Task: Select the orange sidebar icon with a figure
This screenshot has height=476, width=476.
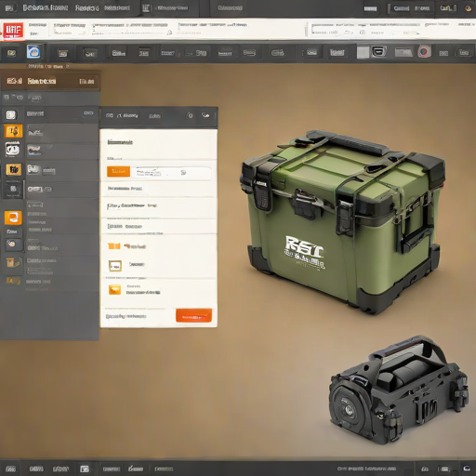Action: tap(13, 131)
